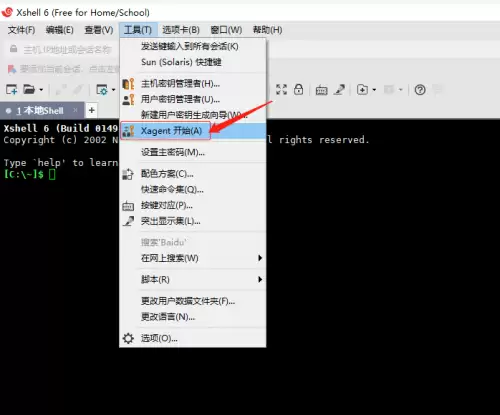Click the Open folder toolbar icon

pyautogui.click(x=29, y=90)
